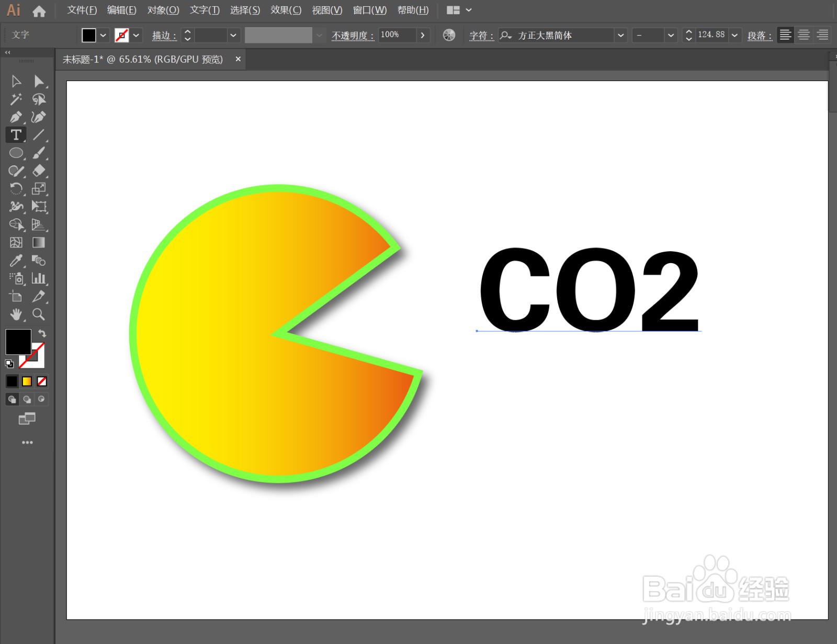This screenshot has width=837, height=644.
Task: Select the Blend tool
Action: (39, 260)
